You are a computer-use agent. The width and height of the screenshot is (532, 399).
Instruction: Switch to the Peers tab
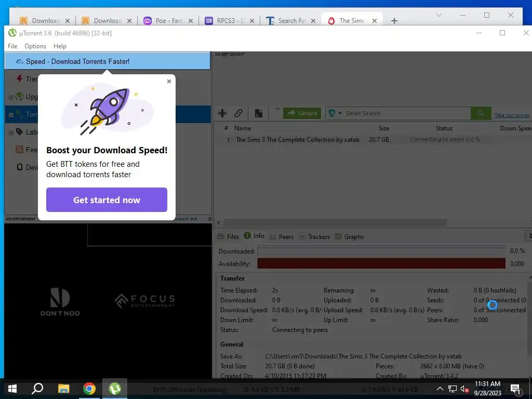pos(281,236)
